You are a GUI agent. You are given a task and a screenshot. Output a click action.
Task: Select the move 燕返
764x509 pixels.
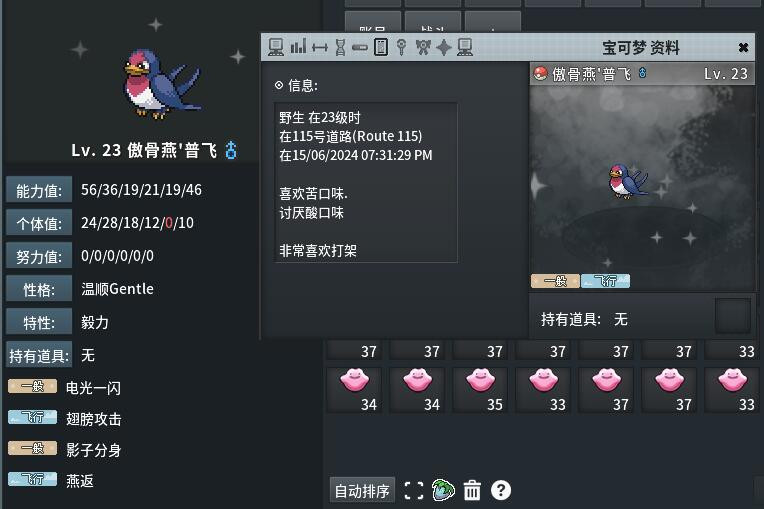point(80,481)
